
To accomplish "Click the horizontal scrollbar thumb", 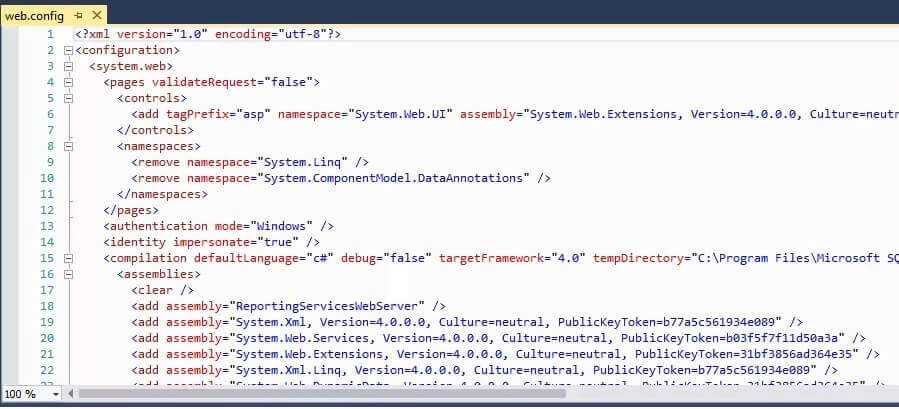I will click(322, 394).
